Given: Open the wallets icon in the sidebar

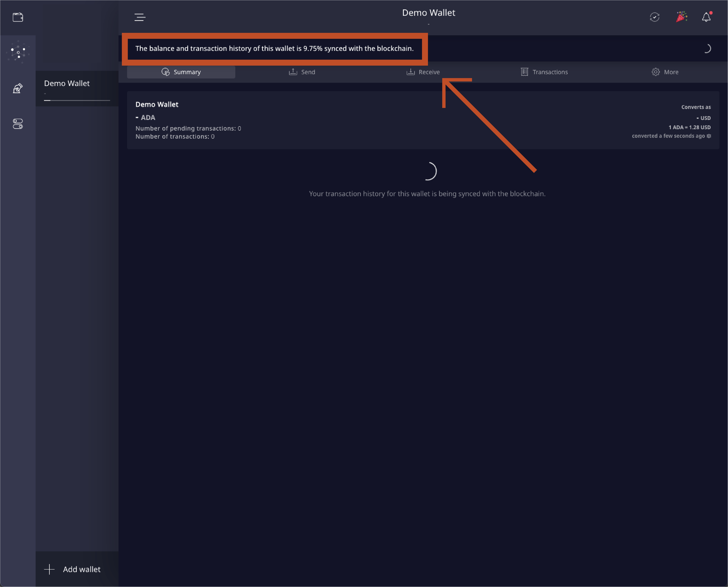Looking at the screenshot, I should tap(18, 17).
